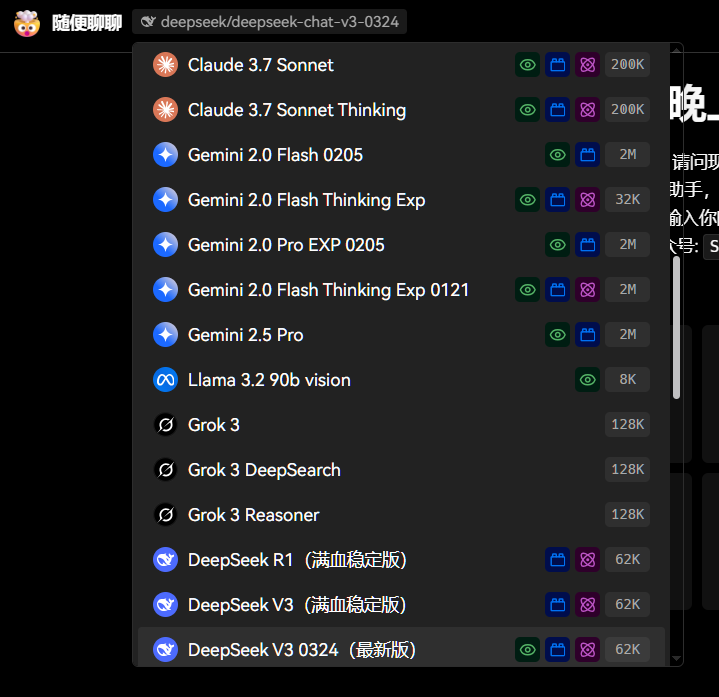Select the Grok 3 model entry
The image size is (719, 697).
pos(401,424)
